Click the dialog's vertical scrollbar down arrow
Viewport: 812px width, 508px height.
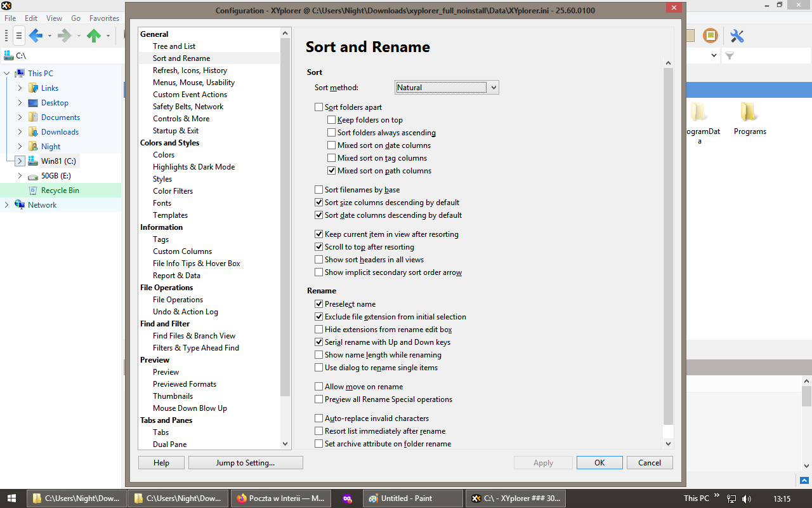click(x=668, y=443)
